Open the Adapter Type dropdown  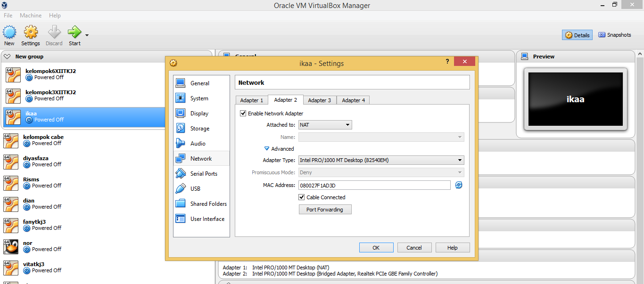pos(381,160)
